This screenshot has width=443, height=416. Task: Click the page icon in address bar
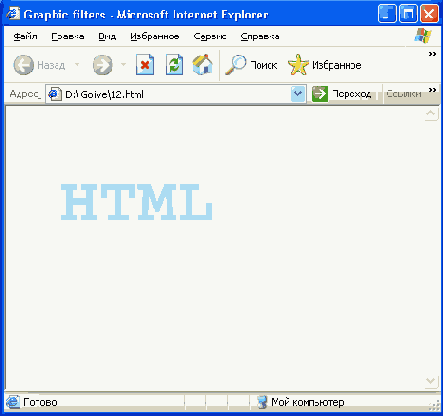54,94
